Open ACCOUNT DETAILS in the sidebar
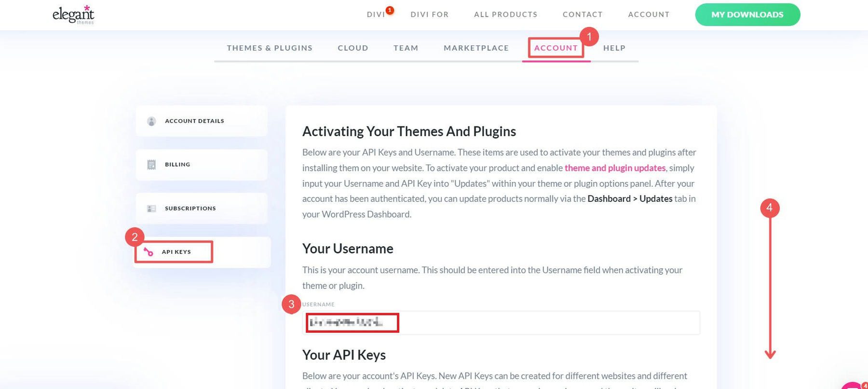 point(202,121)
